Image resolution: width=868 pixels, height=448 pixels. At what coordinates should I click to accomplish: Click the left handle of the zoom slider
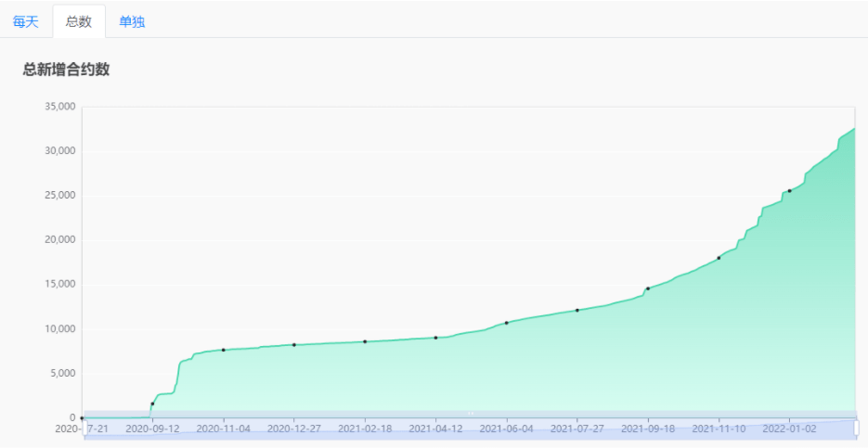coord(84,428)
